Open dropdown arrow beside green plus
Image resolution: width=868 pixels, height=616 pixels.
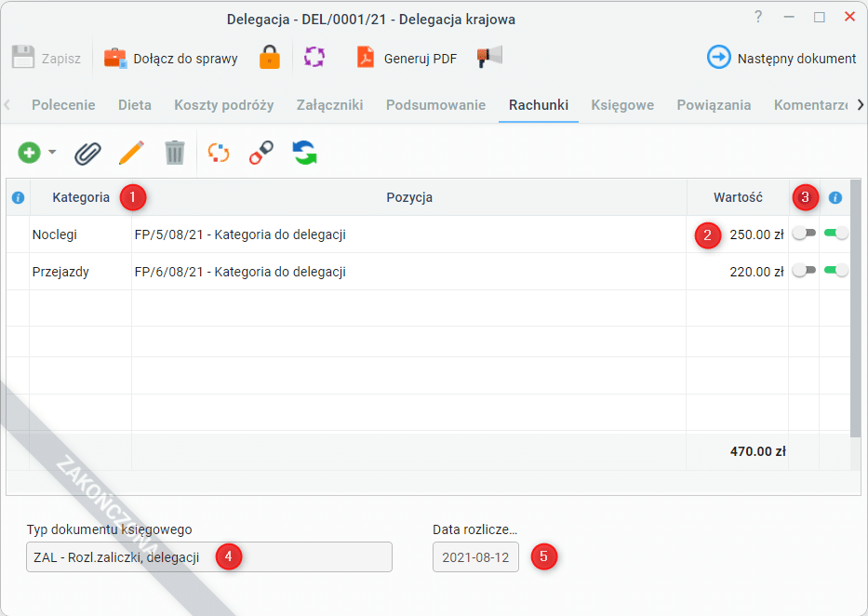pyautogui.click(x=52, y=152)
